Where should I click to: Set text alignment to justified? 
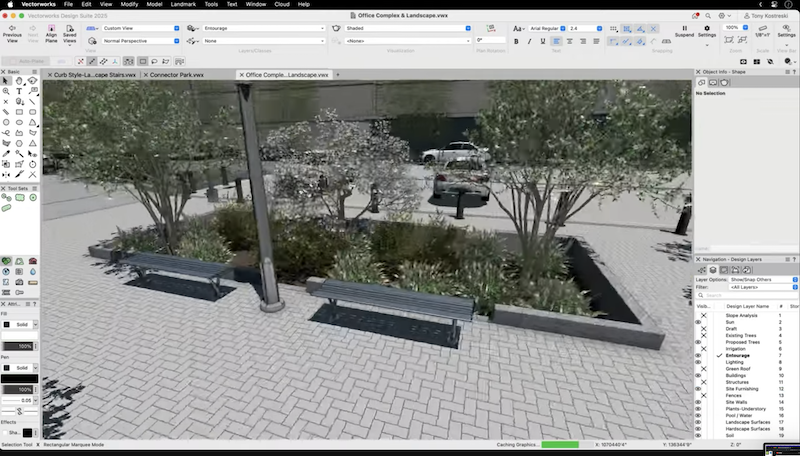(x=596, y=41)
